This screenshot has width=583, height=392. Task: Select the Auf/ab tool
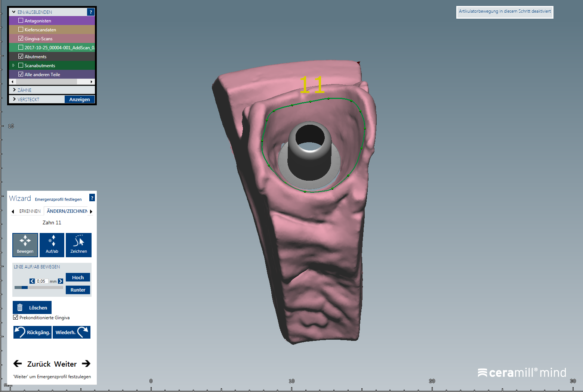pos(52,245)
